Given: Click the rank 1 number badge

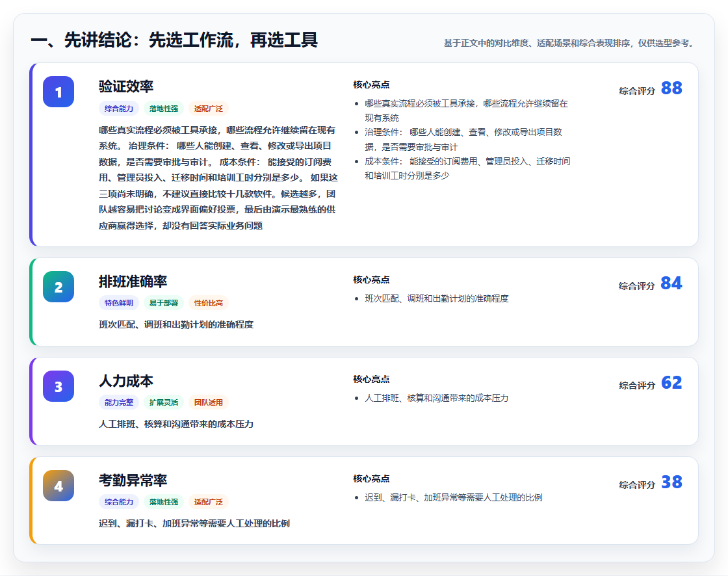Looking at the screenshot, I should point(58,92).
